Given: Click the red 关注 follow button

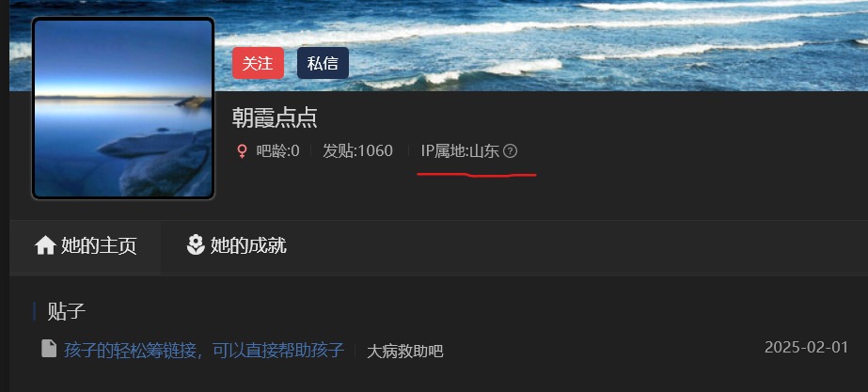Looking at the screenshot, I should coord(258,63).
